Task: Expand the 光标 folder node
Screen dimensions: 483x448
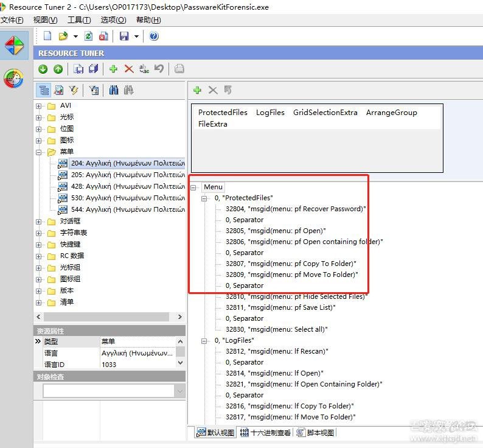Action: pos(38,117)
